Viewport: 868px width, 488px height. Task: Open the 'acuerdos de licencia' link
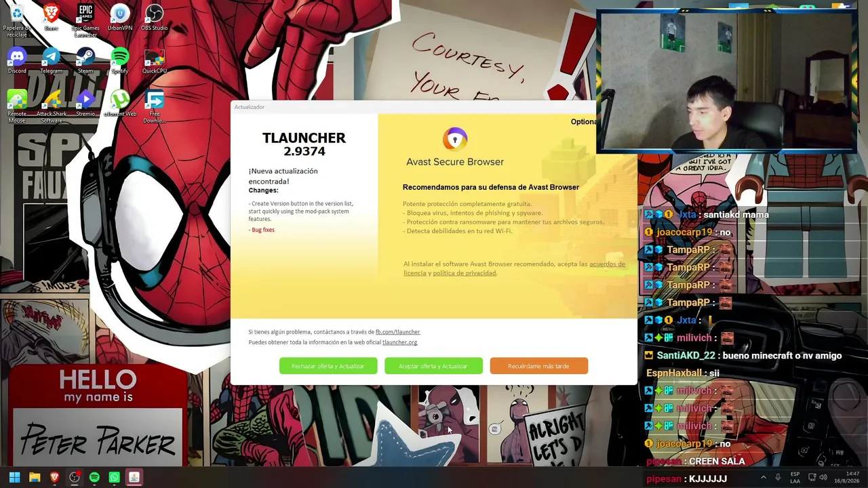click(514, 268)
